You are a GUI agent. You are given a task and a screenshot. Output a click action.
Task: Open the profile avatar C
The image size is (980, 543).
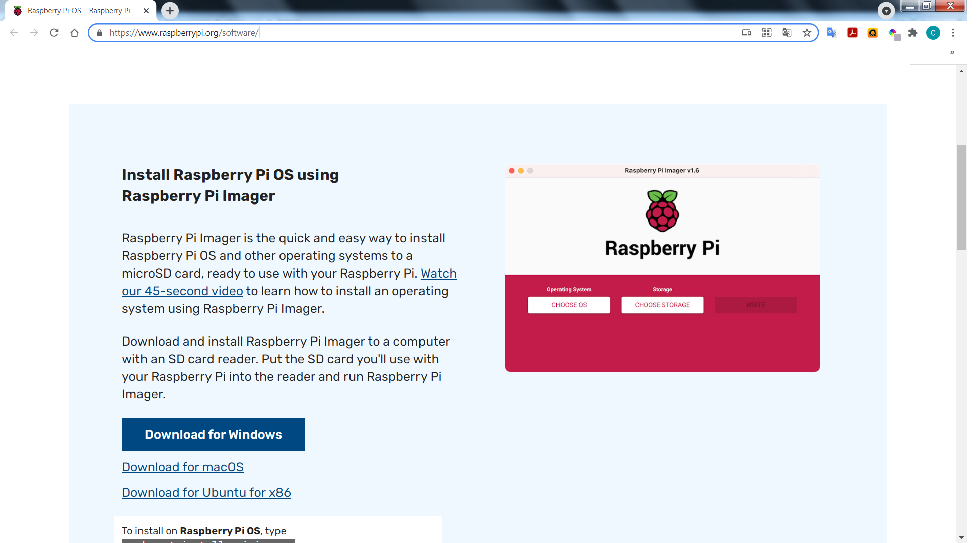933,33
